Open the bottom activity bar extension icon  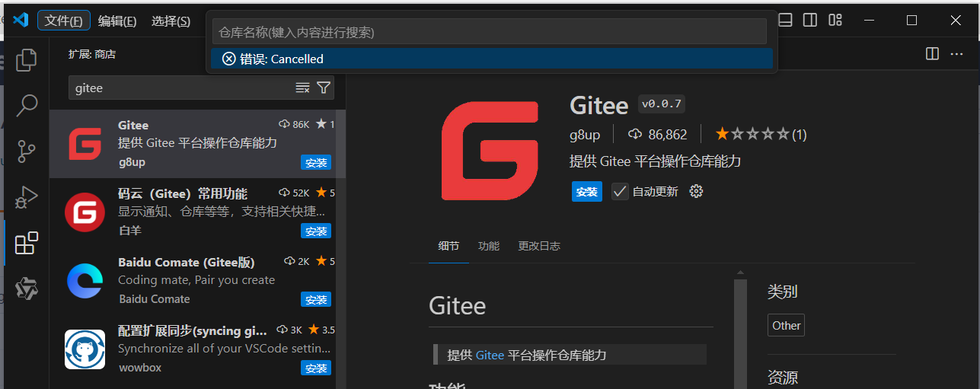tap(27, 289)
